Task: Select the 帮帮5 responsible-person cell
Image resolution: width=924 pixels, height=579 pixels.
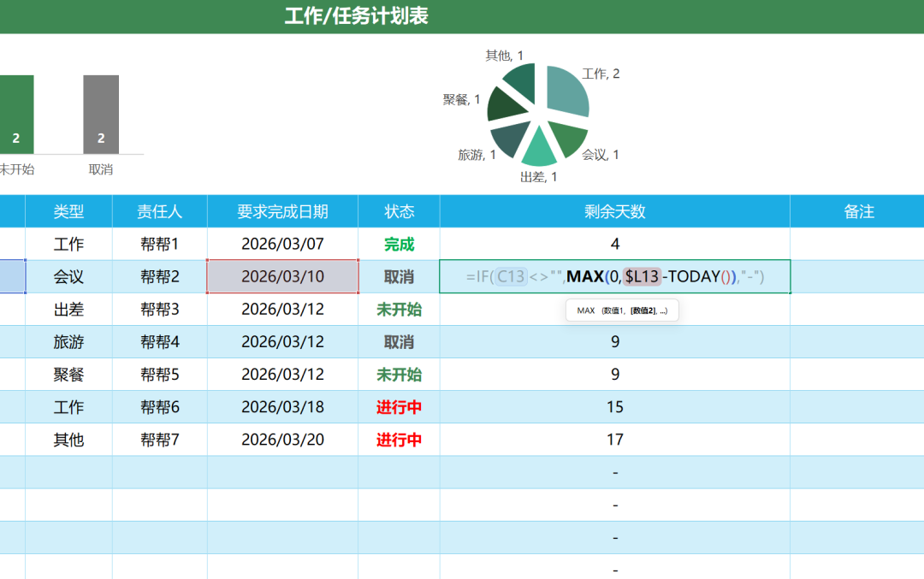Action: (160, 375)
